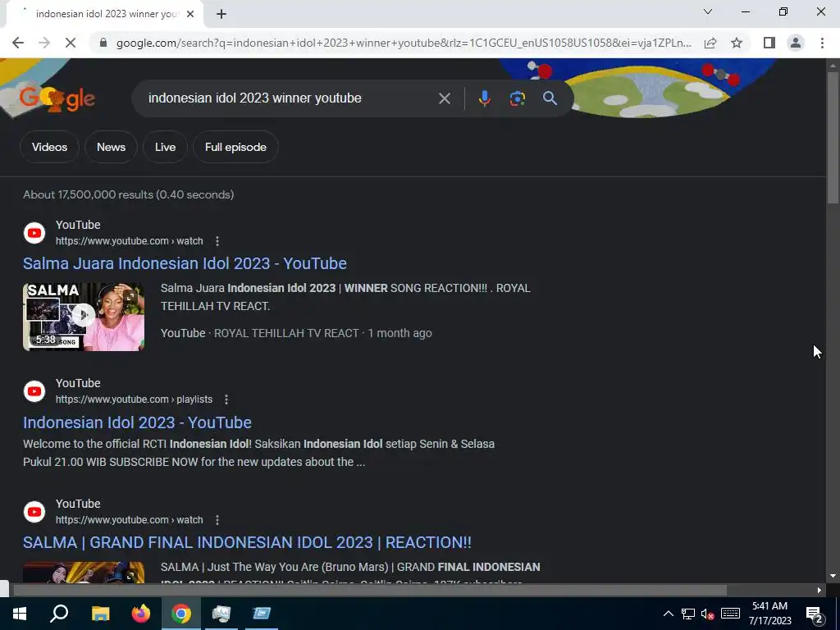The height and width of the screenshot is (630, 840).
Task: Click YouTube favicon of playlists result
Action: coord(34,391)
